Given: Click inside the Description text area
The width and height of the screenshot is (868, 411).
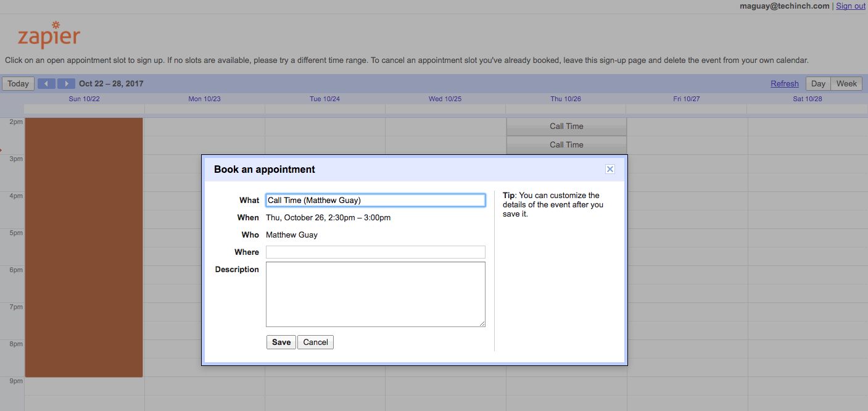Looking at the screenshot, I should point(375,294).
